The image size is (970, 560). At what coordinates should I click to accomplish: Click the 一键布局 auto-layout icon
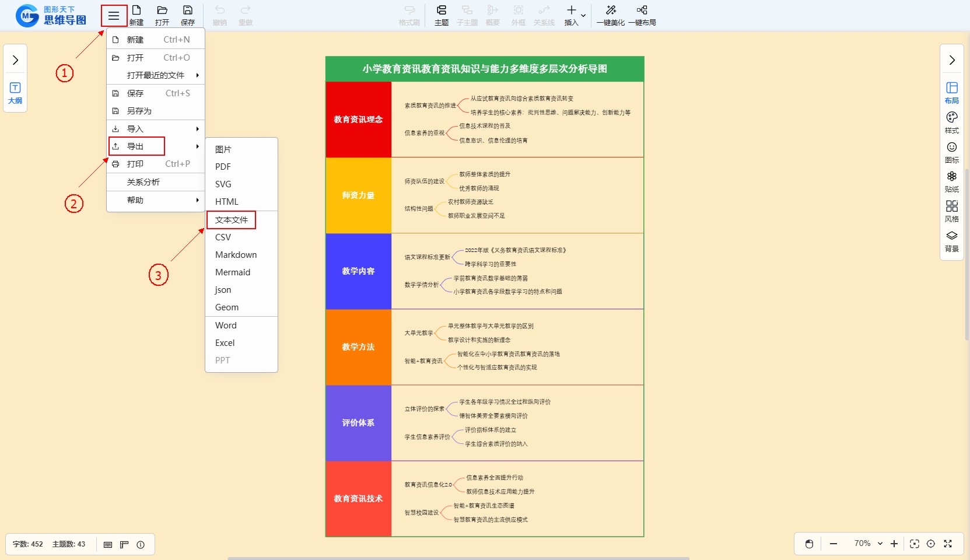[642, 10]
